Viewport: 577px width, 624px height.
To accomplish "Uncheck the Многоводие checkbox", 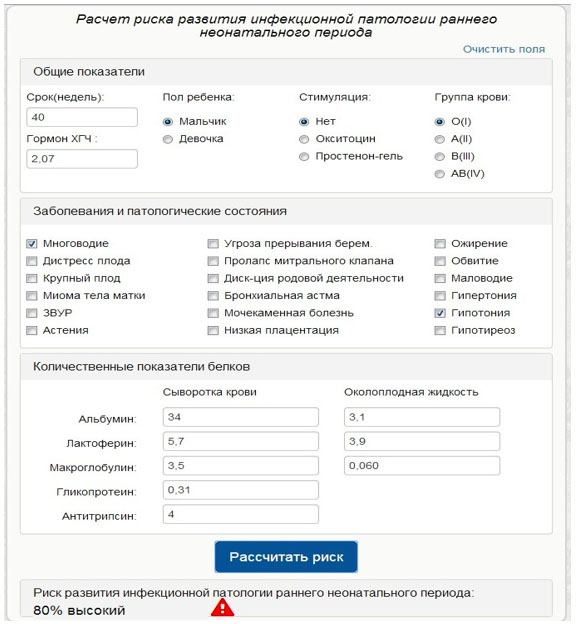I will coord(32,244).
